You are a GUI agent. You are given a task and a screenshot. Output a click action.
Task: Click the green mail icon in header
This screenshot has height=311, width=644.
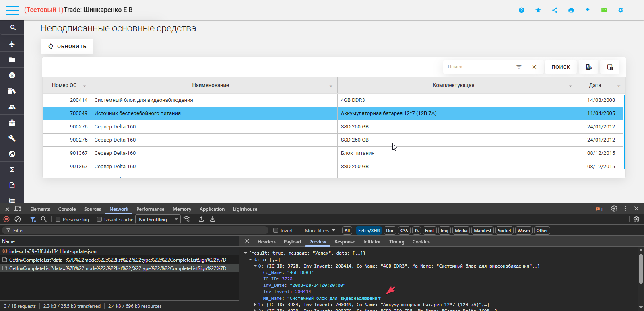(x=604, y=10)
